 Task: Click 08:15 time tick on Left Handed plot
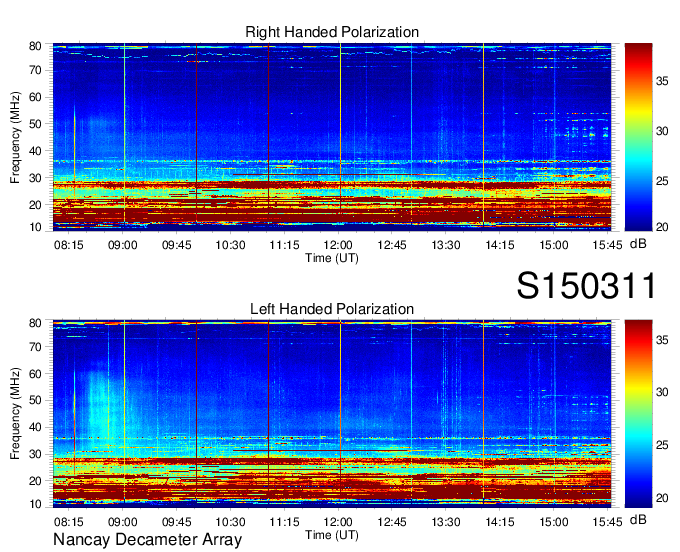[x=69, y=522]
